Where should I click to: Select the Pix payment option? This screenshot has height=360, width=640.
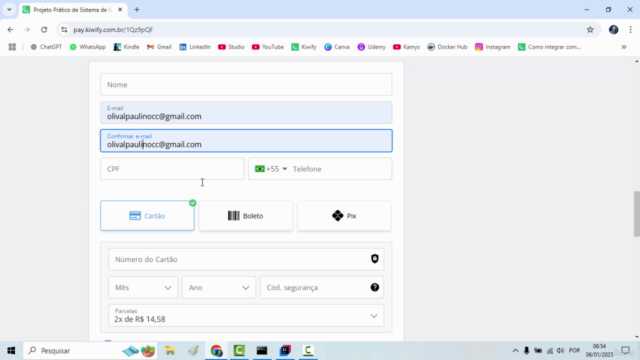[344, 216]
